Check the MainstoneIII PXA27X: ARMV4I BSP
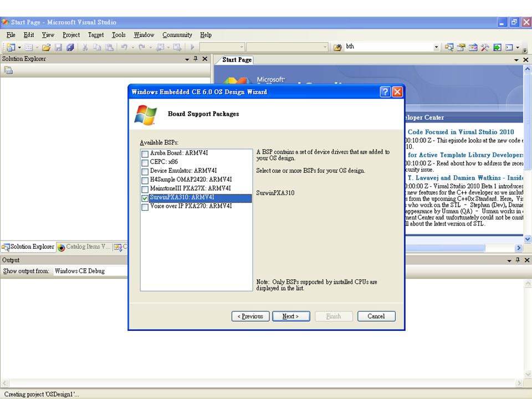 coord(145,189)
